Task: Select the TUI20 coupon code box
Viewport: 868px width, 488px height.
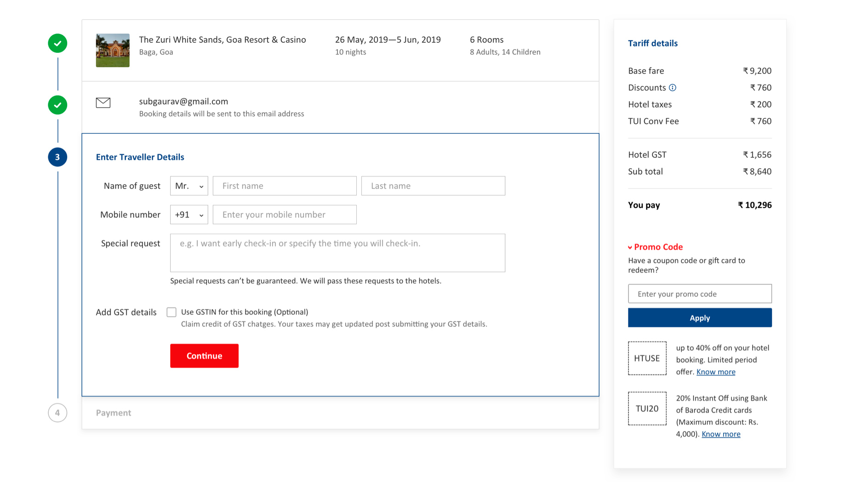Action: point(647,409)
